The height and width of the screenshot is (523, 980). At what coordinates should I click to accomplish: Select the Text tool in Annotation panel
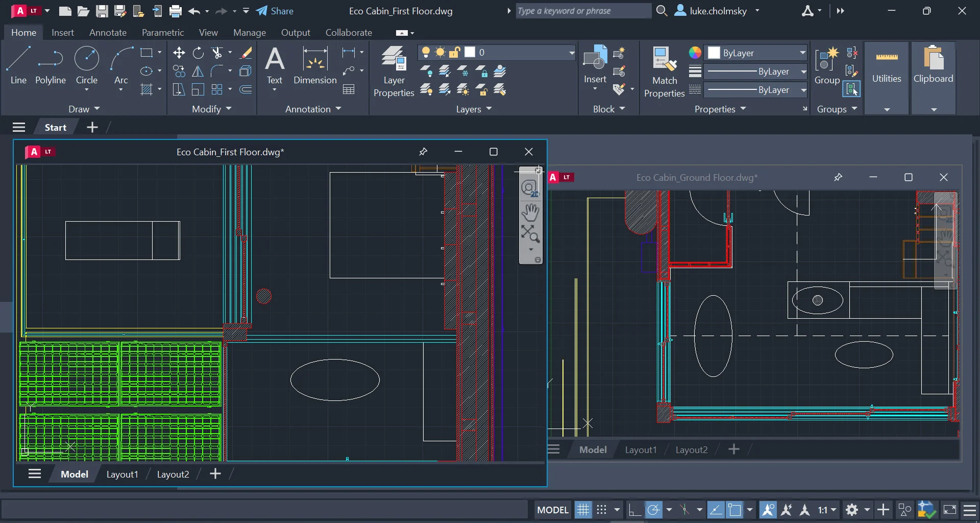pyautogui.click(x=275, y=65)
